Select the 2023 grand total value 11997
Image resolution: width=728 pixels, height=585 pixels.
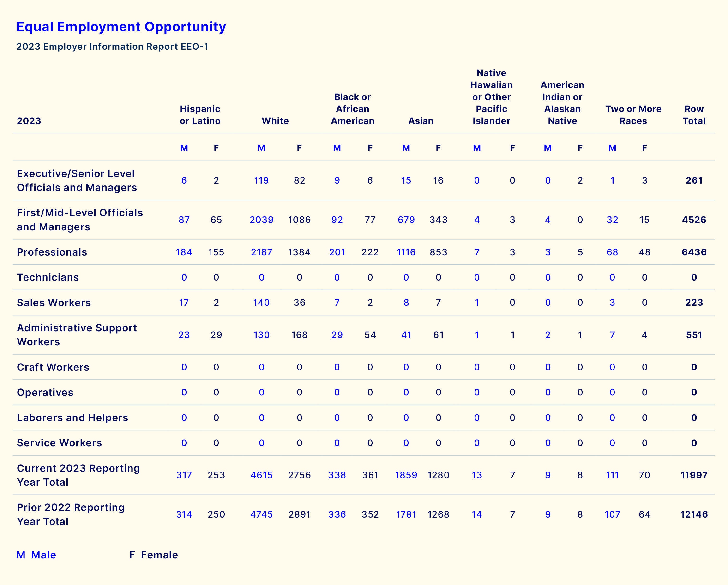click(694, 475)
